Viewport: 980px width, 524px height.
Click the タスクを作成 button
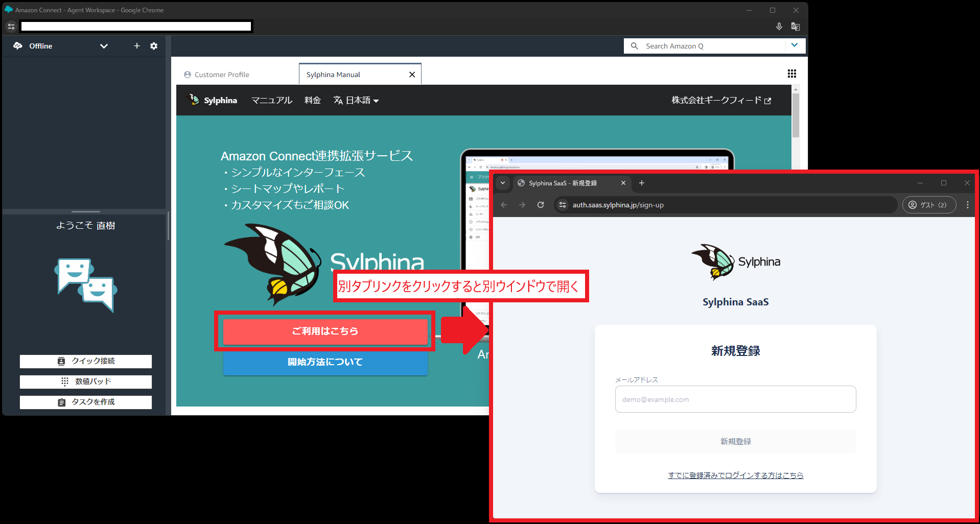(x=86, y=402)
